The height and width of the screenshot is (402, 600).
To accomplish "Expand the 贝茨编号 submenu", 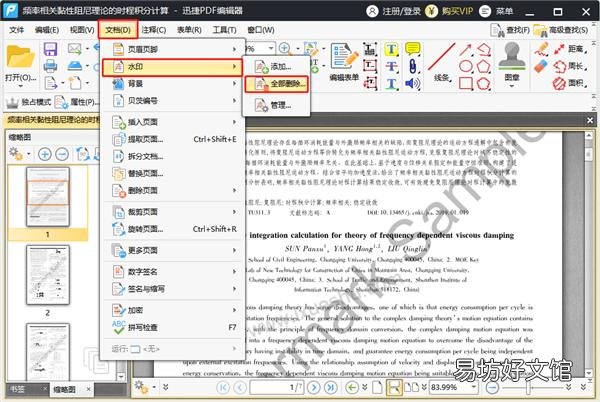I will pos(173,101).
